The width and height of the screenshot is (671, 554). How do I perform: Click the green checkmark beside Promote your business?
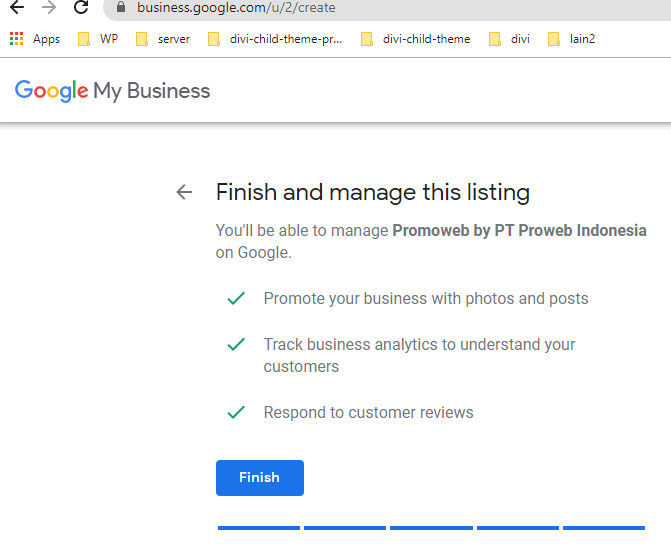click(236, 298)
